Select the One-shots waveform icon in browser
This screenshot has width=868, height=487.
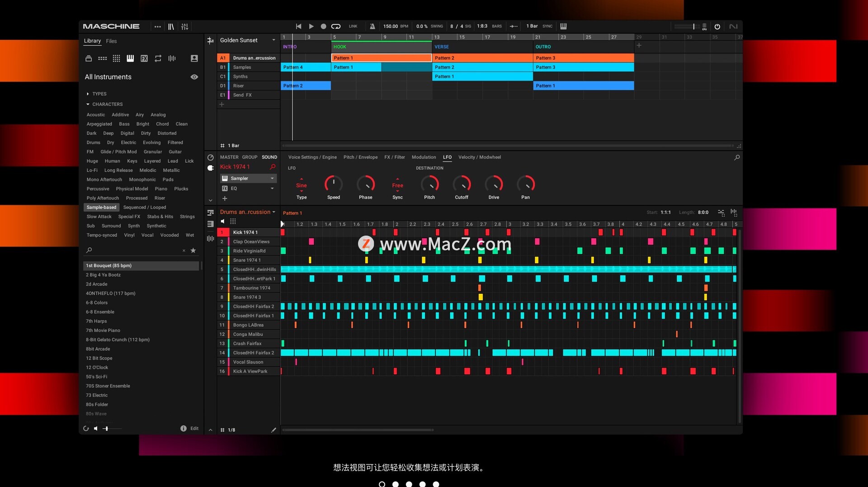[172, 58]
